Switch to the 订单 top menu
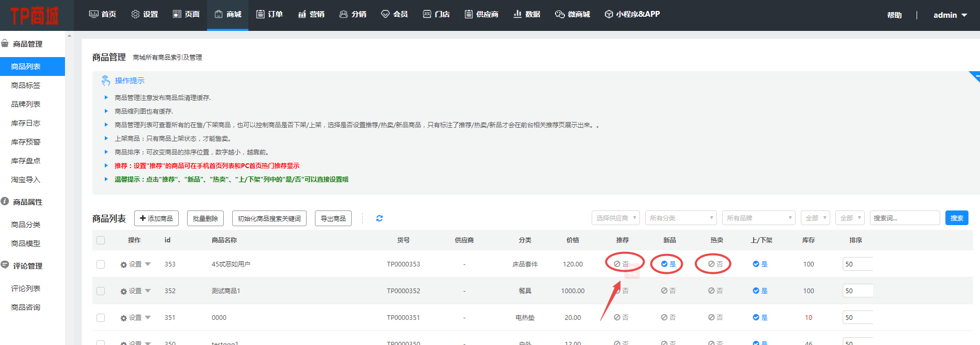 point(269,15)
